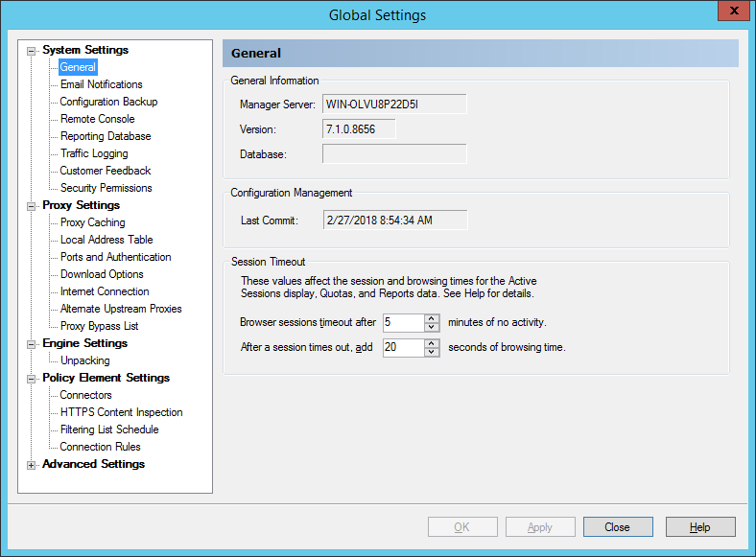
Task: Decrease browser session timeout minutes
Action: click(432, 327)
